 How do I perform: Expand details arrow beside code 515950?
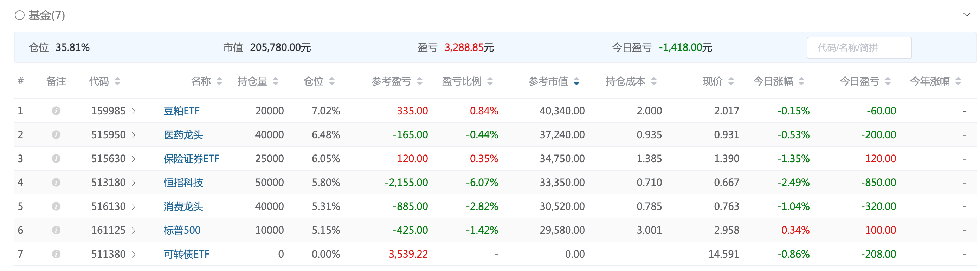coord(134,135)
